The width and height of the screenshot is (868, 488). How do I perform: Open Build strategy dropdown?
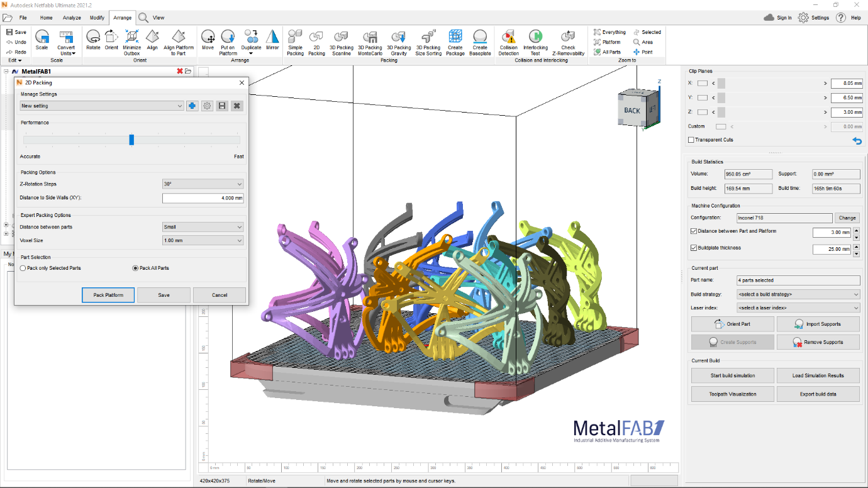798,294
